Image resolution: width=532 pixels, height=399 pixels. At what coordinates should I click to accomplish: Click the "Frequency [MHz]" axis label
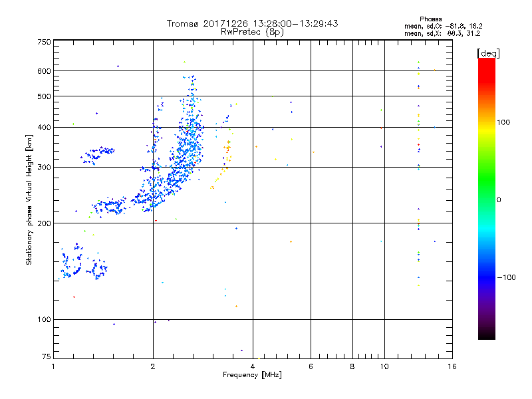click(x=252, y=375)
